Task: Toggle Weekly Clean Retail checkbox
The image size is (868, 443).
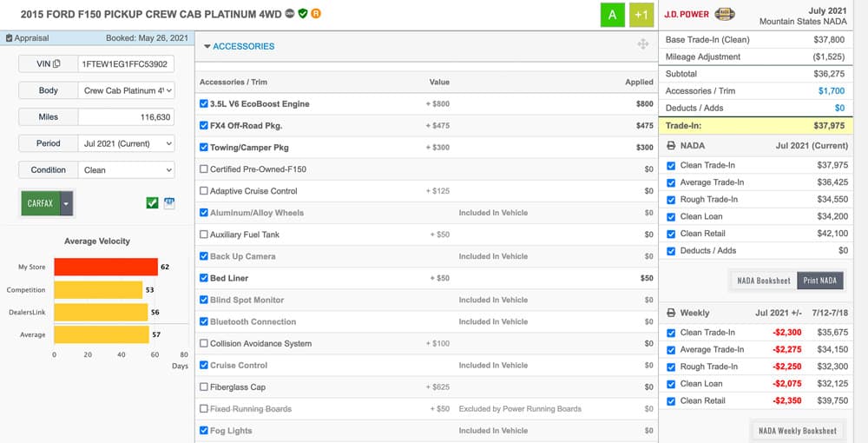Action: pos(671,401)
